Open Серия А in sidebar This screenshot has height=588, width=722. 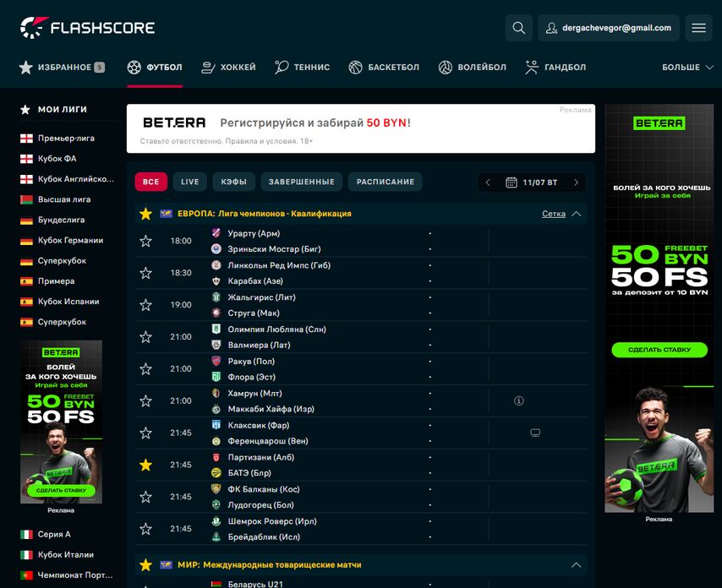tap(54, 534)
